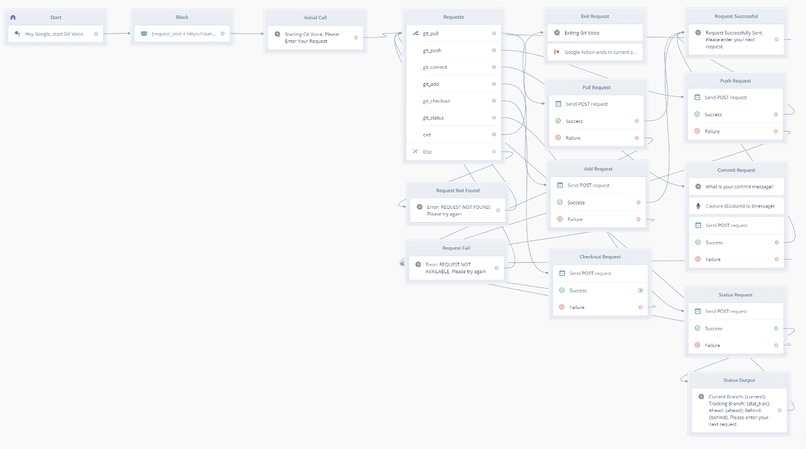Click the red Failure icon in Push Request
Screen dimensions: 806x449
[697, 131]
